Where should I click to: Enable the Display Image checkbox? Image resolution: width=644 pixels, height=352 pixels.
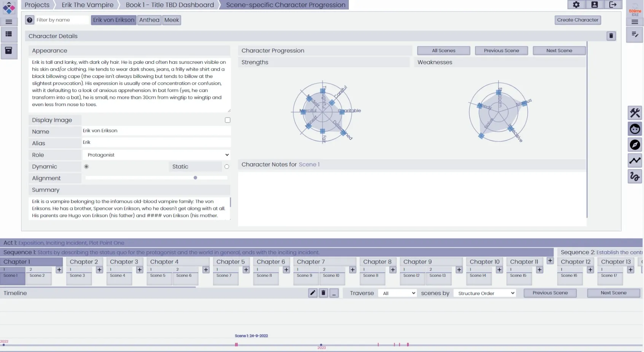coord(227,120)
